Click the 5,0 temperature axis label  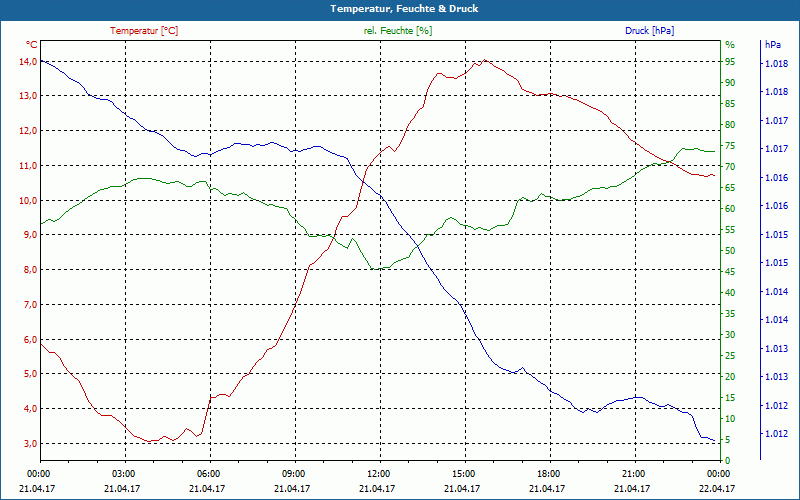coord(30,374)
